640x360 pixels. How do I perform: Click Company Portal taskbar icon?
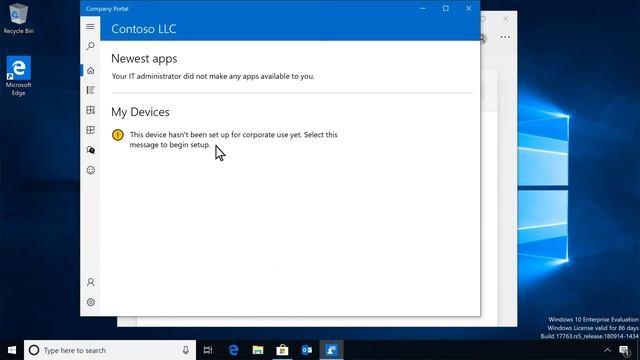331,350
